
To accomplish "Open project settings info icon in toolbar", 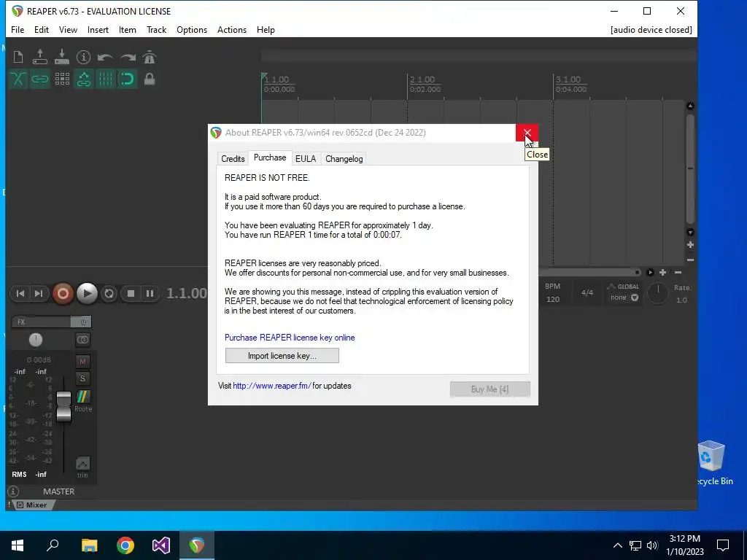I will click(83, 57).
